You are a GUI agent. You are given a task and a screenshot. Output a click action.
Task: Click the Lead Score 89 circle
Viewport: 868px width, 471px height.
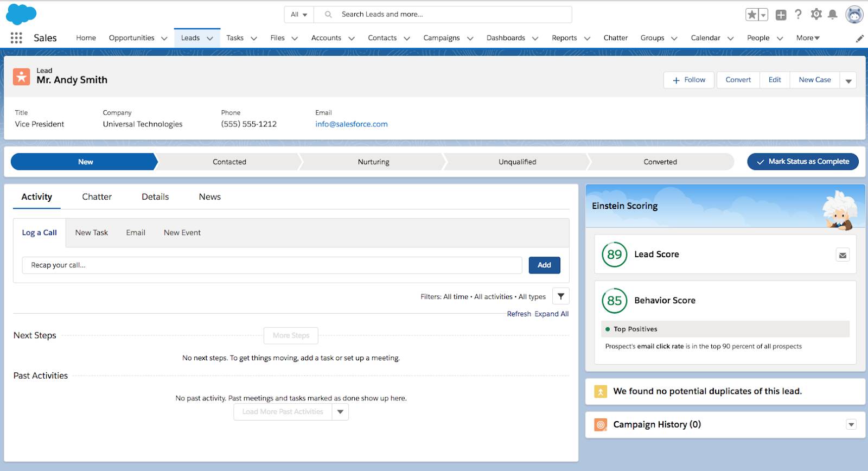point(615,254)
